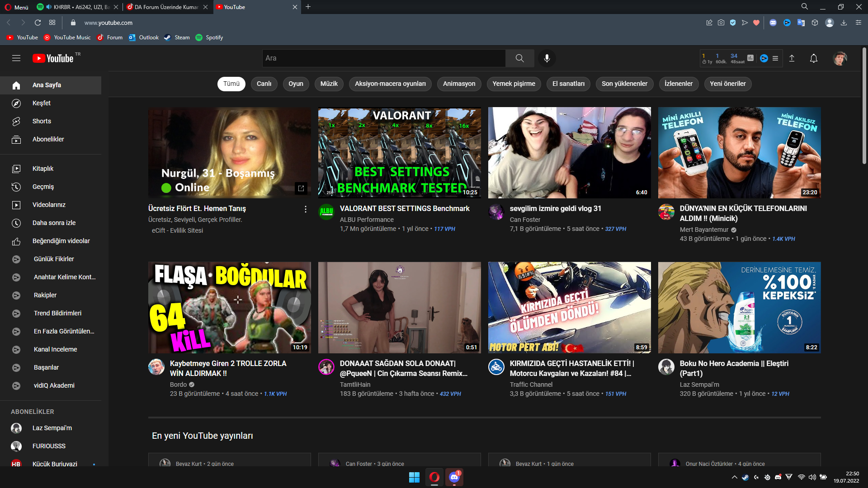Open Laz Sempai'm subscription

pos(52,428)
